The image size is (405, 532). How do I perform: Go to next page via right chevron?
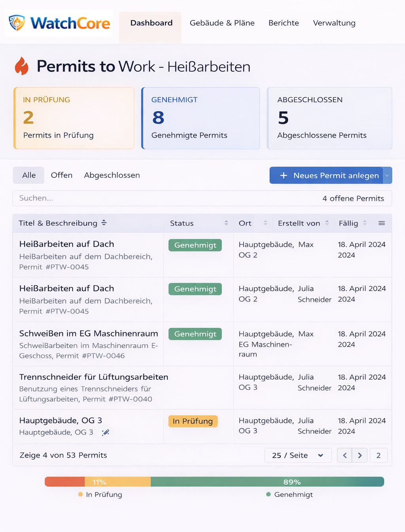360,455
